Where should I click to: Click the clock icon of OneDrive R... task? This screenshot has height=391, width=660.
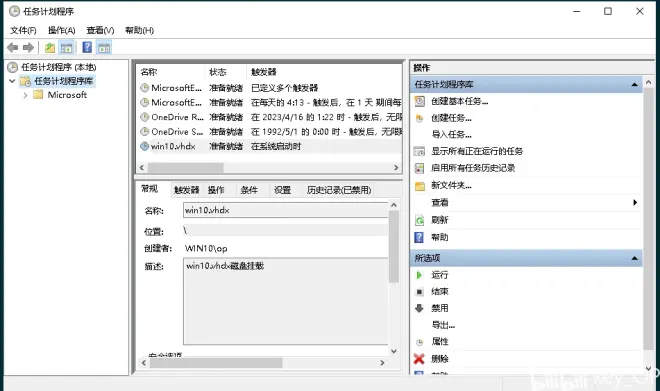click(144, 117)
